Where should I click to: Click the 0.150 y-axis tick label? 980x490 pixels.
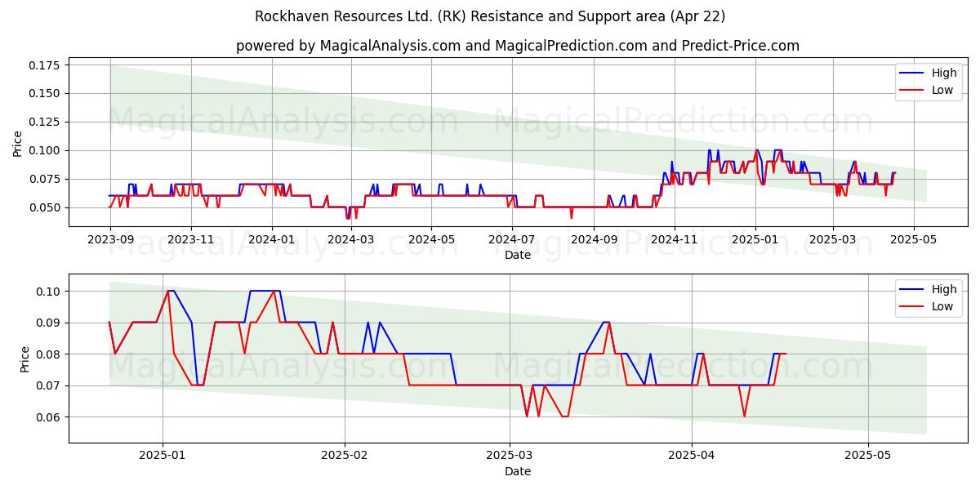(x=45, y=94)
